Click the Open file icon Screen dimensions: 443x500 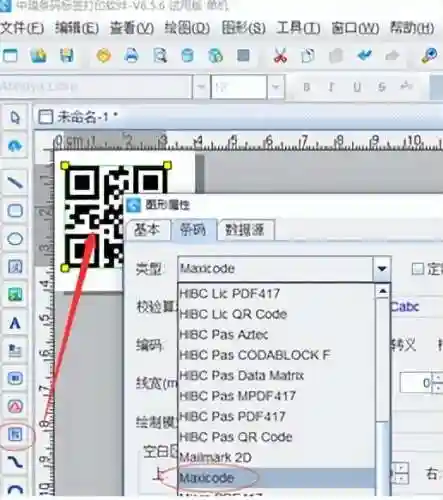(39, 56)
